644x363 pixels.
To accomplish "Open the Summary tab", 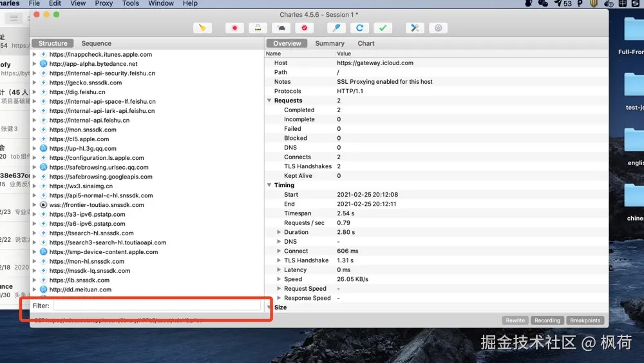I will point(329,43).
